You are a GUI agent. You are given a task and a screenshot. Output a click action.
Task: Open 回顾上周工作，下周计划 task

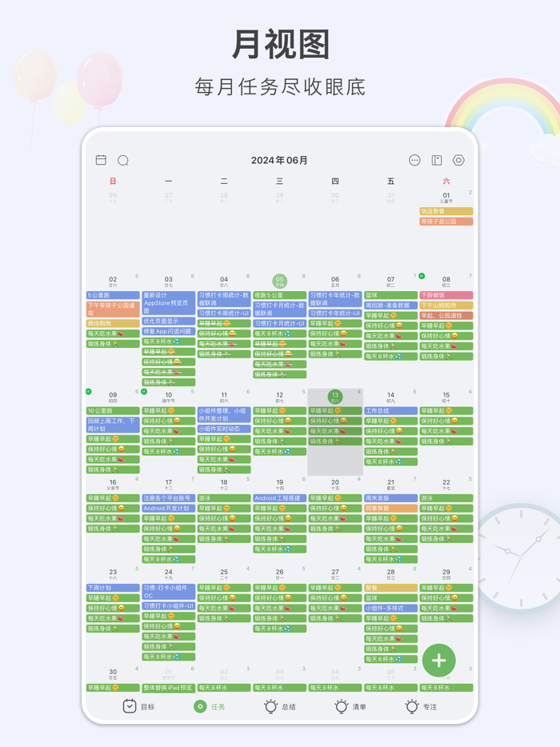tap(113, 425)
